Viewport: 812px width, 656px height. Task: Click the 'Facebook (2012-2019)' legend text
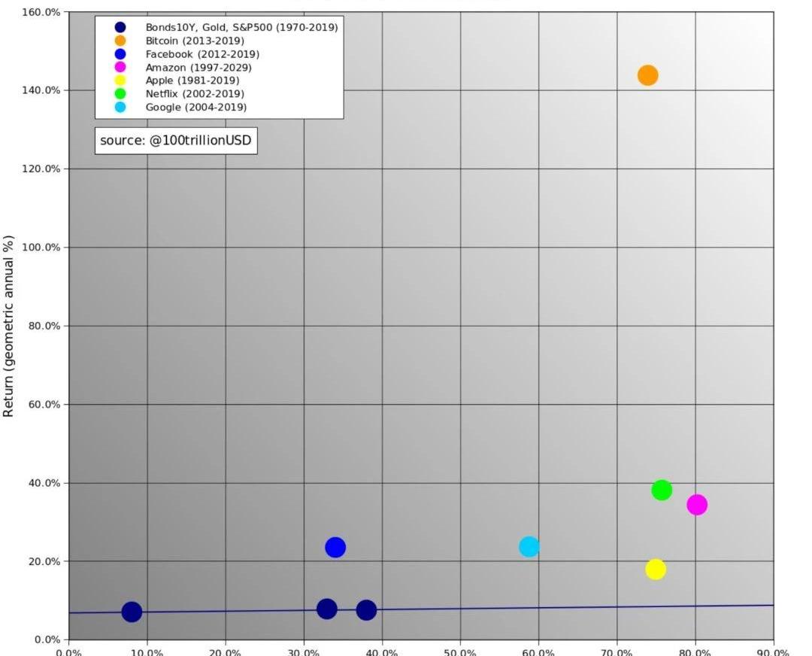point(202,54)
